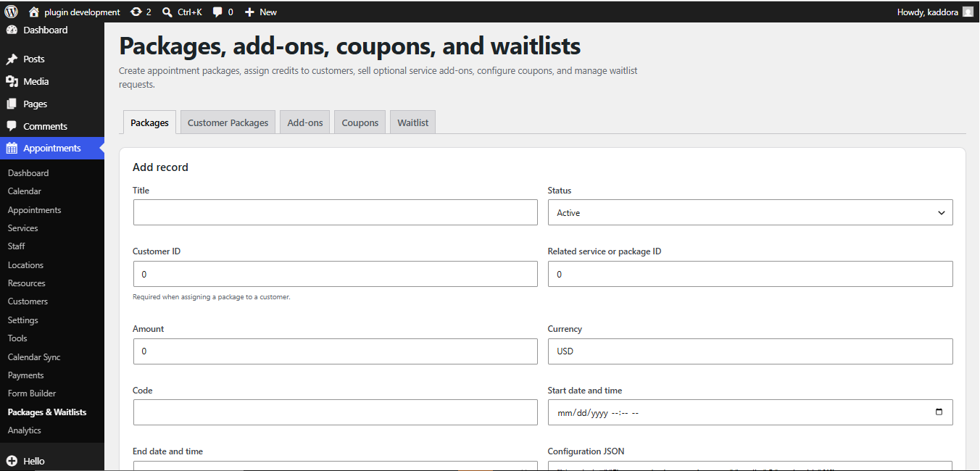Open the Add-ons tab
Viewport: 980px width, 471px height.
click(x=305, y=122)
